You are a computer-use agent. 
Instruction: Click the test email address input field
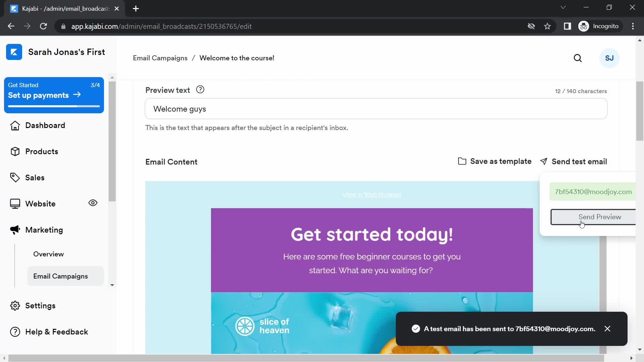[x=594, y=191]
